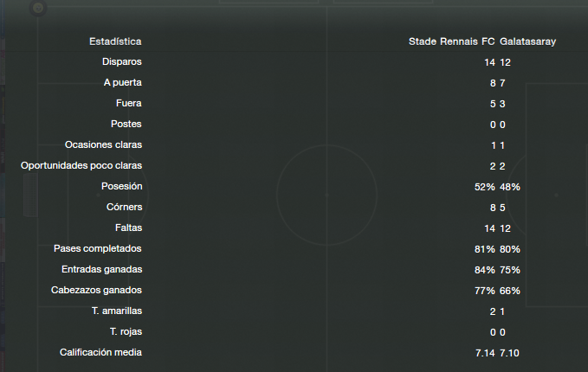Click Oportunidades poco claras label
The width and height of the screenshot is (588, 372).
pyautogui.click(x=81, y=165)
